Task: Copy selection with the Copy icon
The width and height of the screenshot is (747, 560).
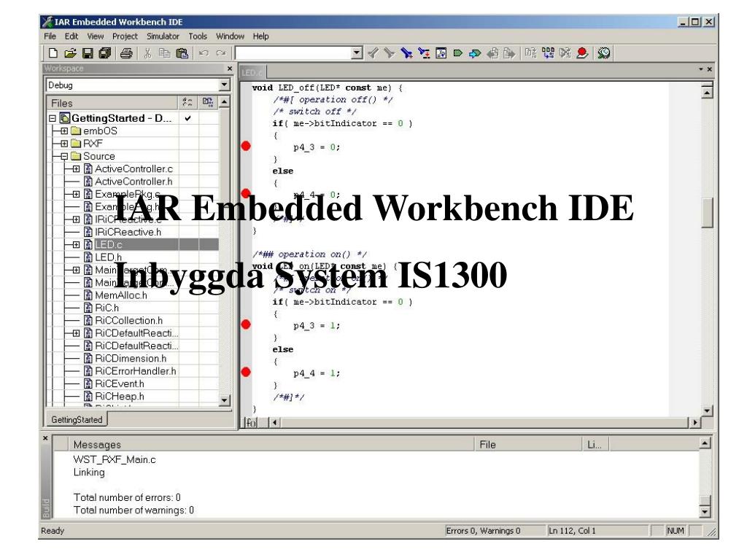Action: (x=164, y=53)
